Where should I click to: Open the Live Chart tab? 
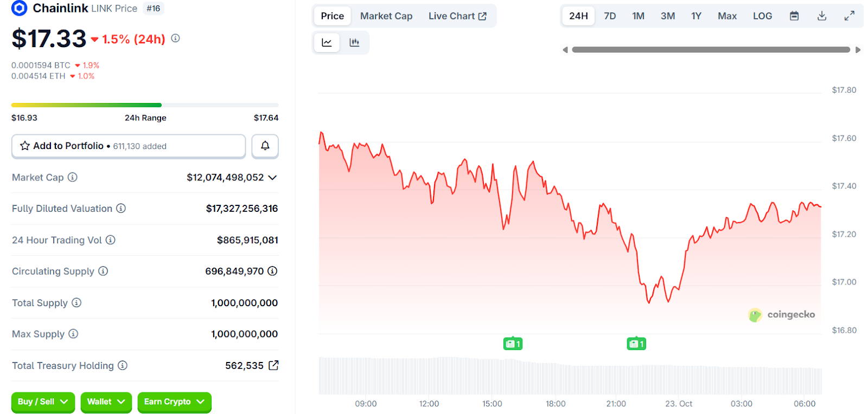(x=457, y=16)
